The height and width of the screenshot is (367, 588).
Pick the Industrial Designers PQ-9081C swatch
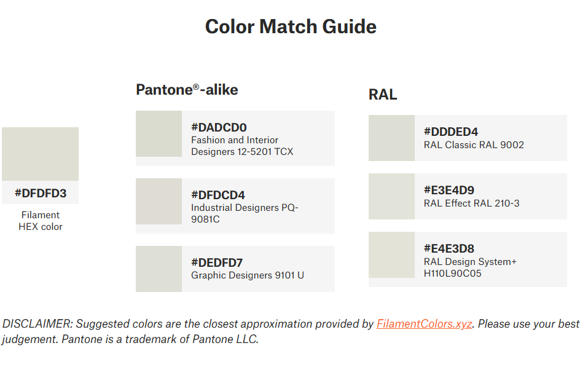tap(159, 201)
